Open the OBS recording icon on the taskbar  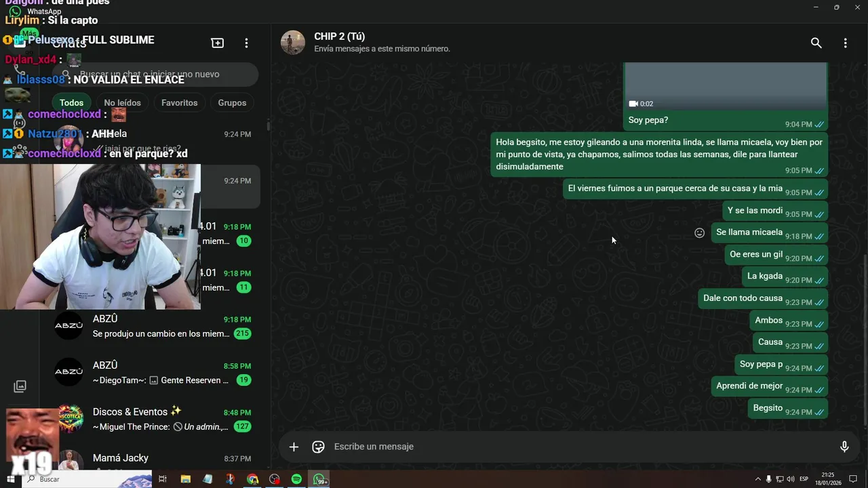pos(274,479)
